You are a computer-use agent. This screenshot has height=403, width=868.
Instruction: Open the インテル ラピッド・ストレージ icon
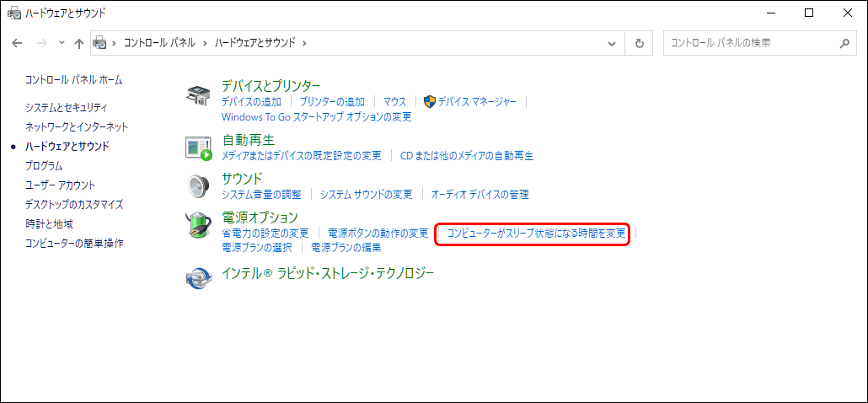coord(198,277)
